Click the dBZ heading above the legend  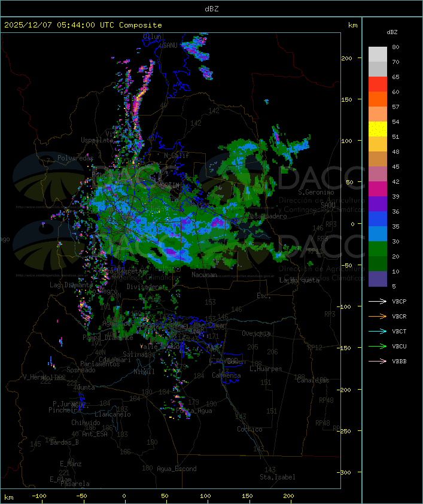[x=392, y=32]
